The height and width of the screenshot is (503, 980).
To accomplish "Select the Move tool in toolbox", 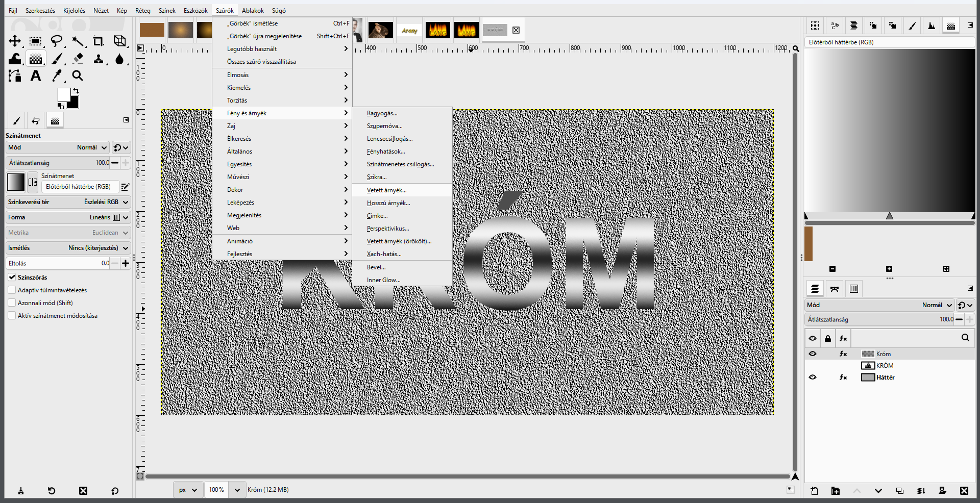I will pyautogui.click(x=15, y=41).
